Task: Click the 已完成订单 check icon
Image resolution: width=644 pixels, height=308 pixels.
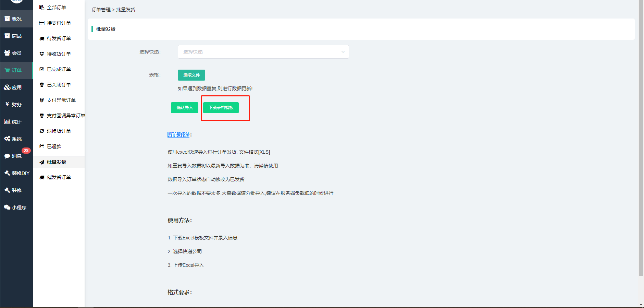Action: (42, 69)
